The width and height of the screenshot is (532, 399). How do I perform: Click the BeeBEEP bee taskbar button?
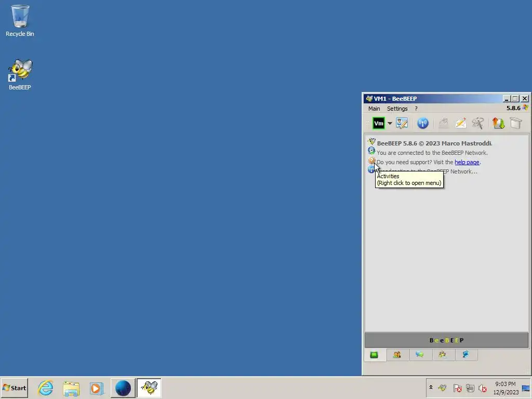149,388
